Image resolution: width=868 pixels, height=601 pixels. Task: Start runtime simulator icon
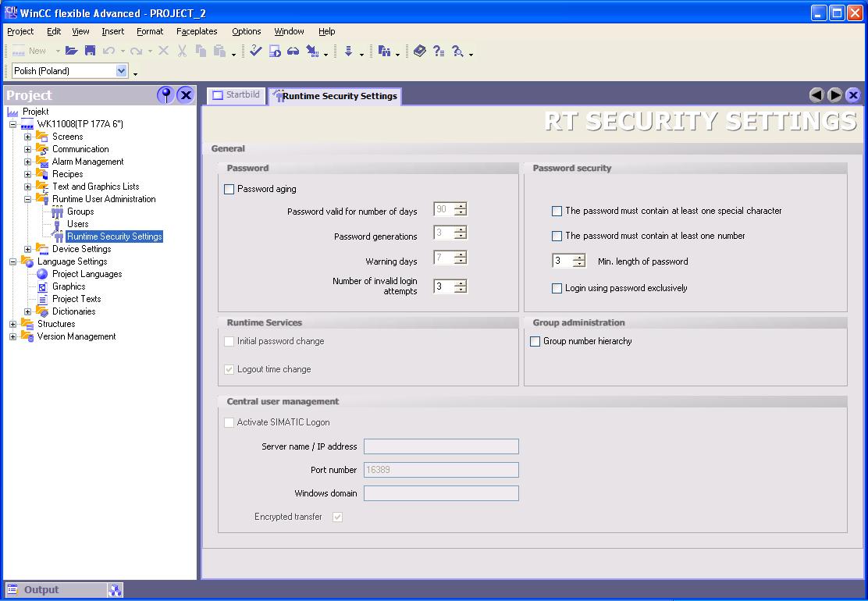pos(275,51)
